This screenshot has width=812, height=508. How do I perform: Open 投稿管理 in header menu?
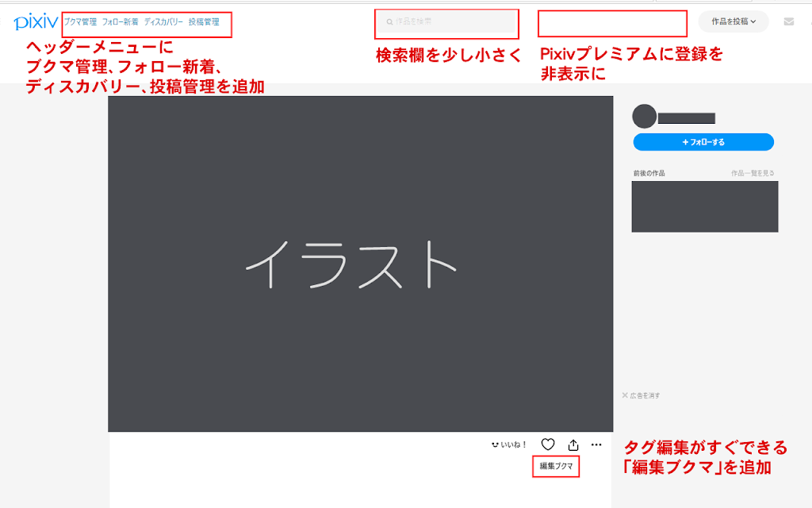[x=204, y=21]
